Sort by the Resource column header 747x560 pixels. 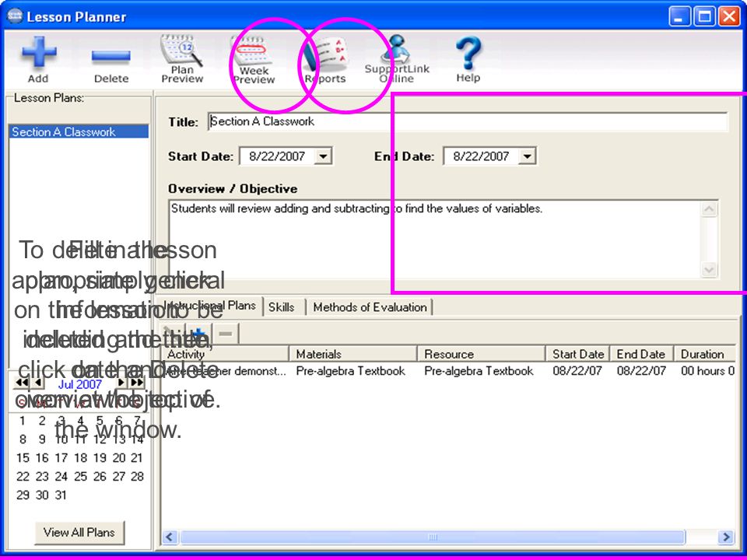[x=481, y=355]
